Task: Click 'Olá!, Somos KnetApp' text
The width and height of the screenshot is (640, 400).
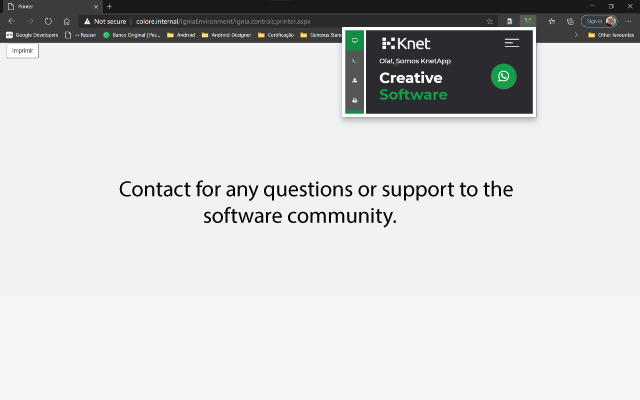Action: point(415,61)
